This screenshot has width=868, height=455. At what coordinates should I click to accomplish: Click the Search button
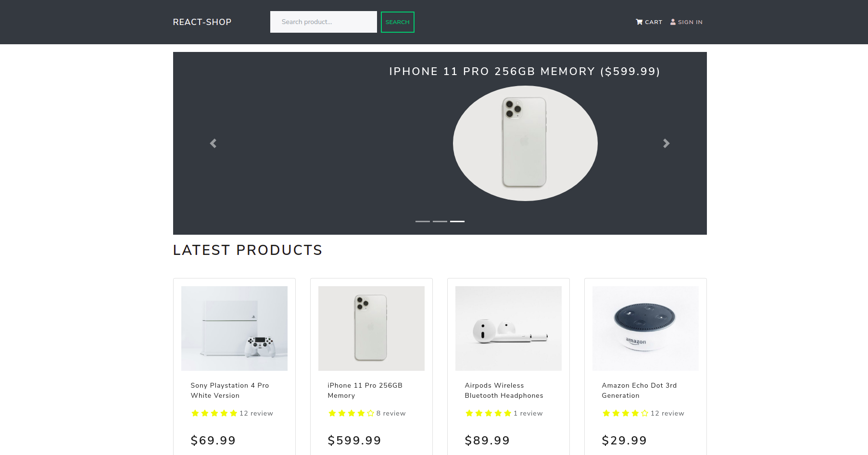(398, 22)
